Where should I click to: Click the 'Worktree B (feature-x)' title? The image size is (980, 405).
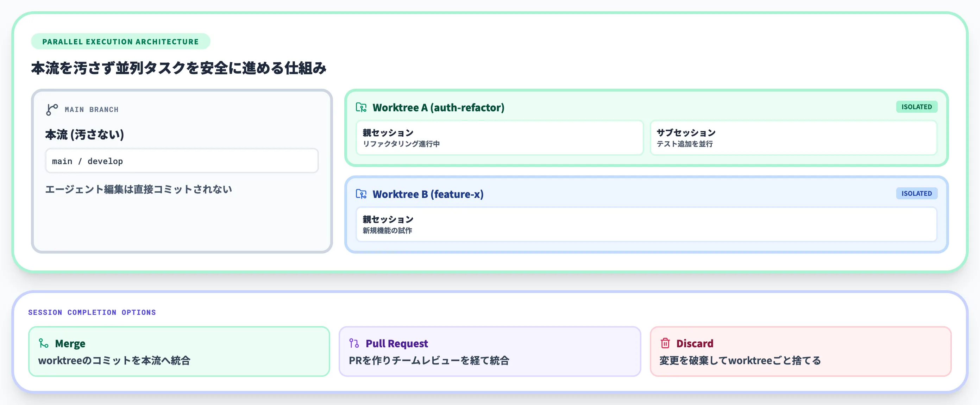click(x=428, y=194)
